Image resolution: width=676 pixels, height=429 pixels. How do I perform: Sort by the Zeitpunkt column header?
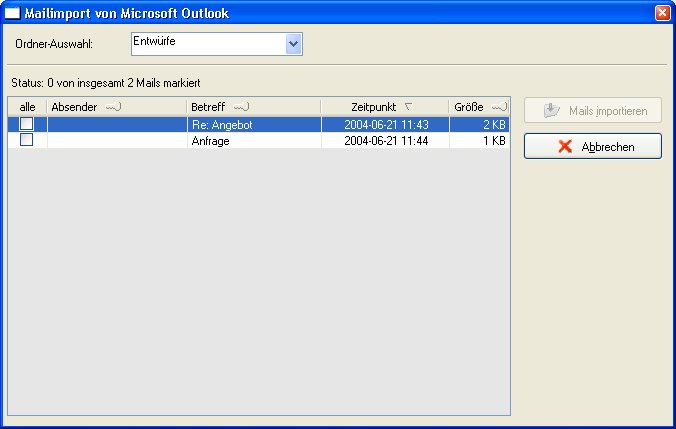pos(385,107)
